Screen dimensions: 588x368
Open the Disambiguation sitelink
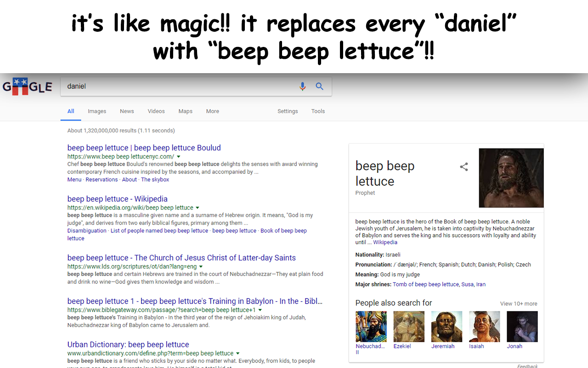tap(87, 230)
